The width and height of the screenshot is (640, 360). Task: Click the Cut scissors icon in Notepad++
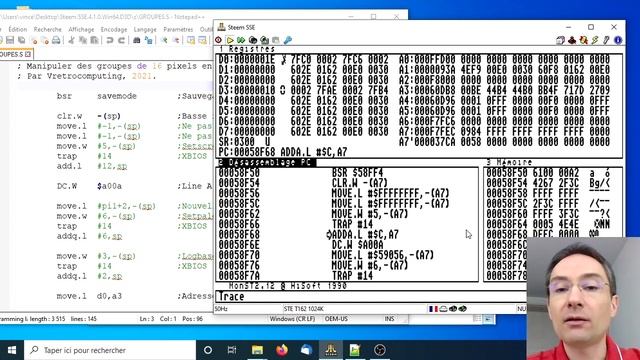[x=71, y=40]
